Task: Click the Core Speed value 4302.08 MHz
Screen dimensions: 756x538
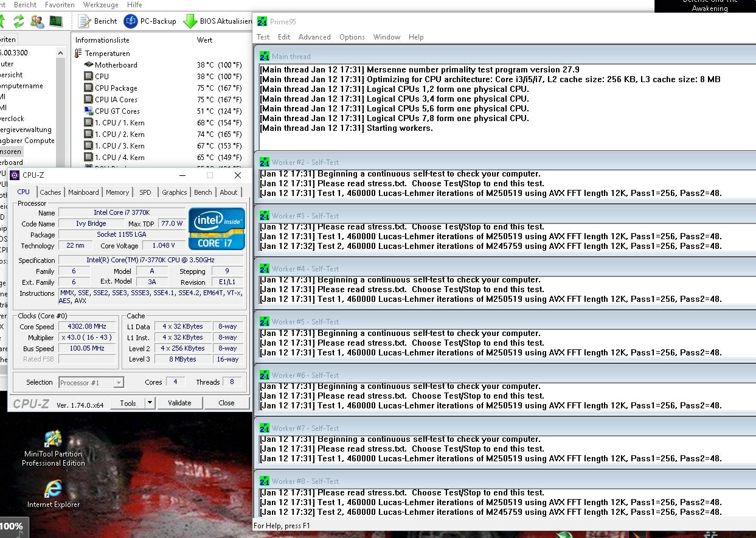Action: click(x=87, y=327)
